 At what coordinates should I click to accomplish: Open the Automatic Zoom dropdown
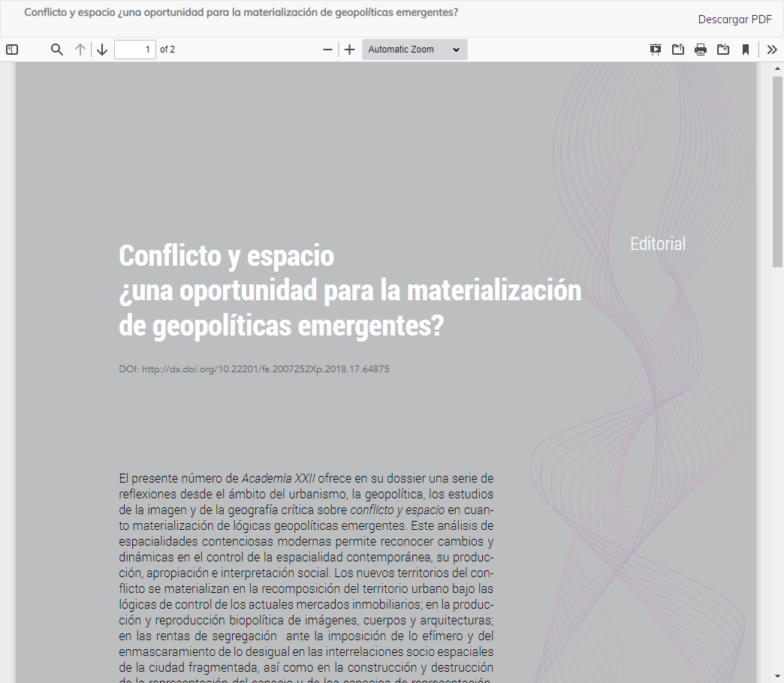pos(415,50)
